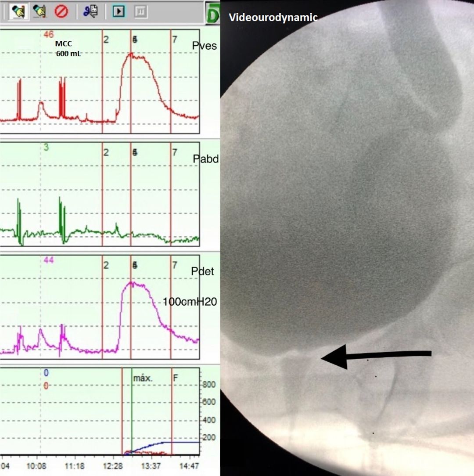Click the 11:18 time axis label
This screenshot has height=476, width=474.
click(x=75, y=466)
